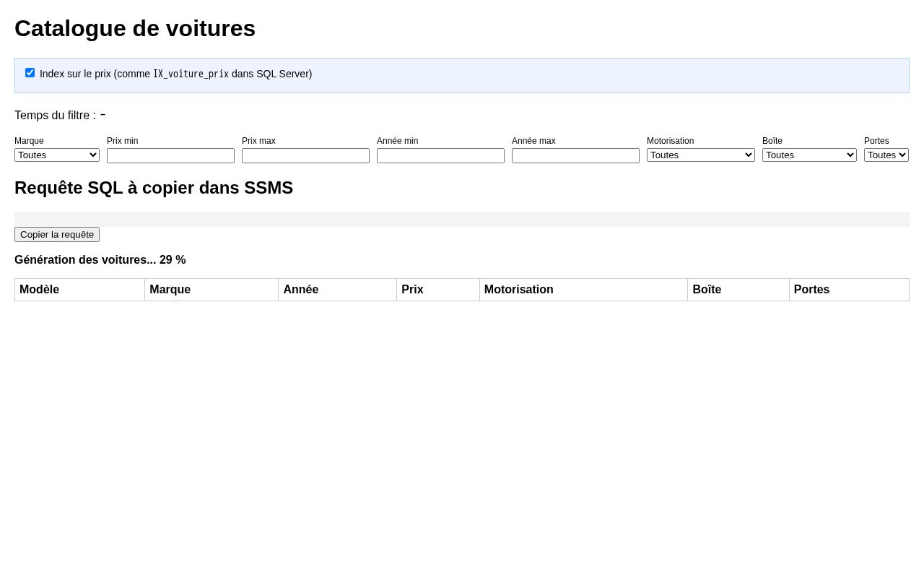This screenshot has height=578, width=924.
Task: Click the 'Temps du filtre' text
Action: tap(60, 116)
